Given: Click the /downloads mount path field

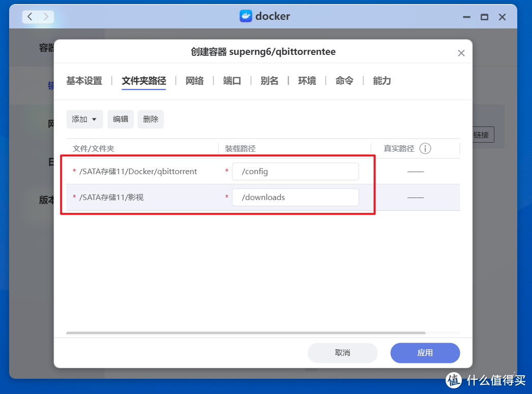Looking at the screenshot, I should [295, 198].
